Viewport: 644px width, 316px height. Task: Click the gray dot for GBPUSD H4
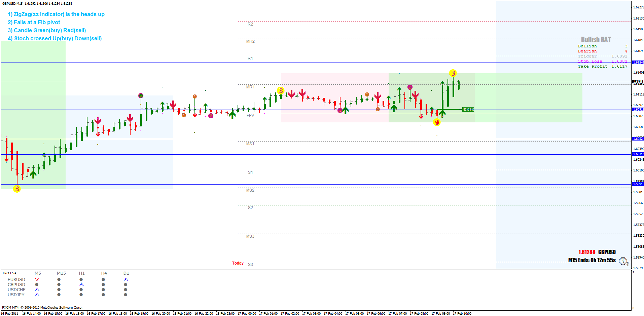tap(103, 284)
